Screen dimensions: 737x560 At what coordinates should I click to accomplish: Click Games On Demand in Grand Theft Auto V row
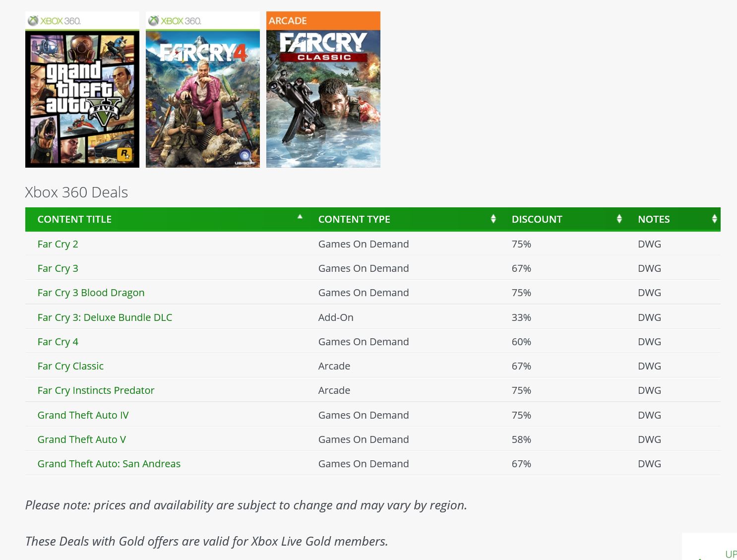pyautogui.click(x=364, y=439)
